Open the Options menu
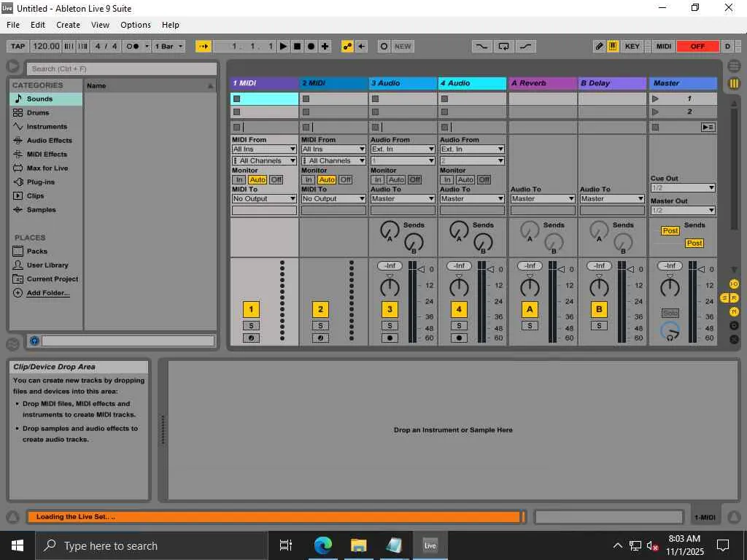Image resolution: width=747 pixels, height=560 pixels. (x=135, y=25)
